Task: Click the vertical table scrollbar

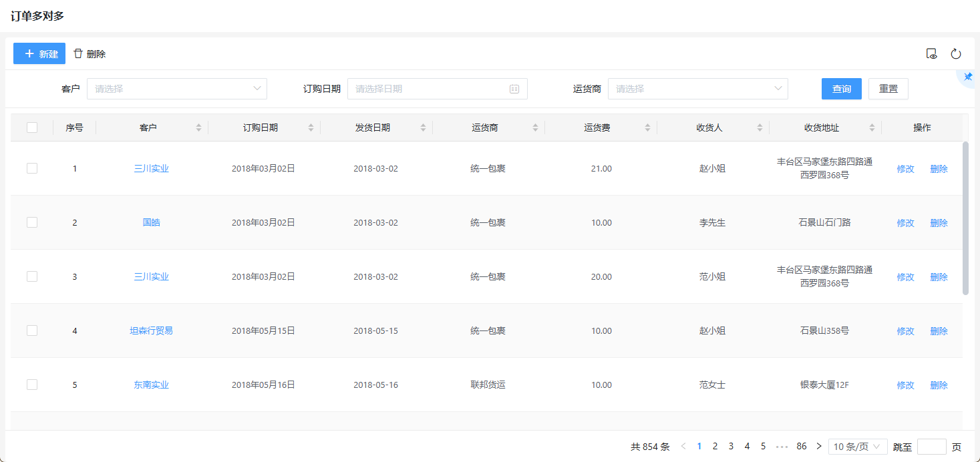Action: [965, 218]
